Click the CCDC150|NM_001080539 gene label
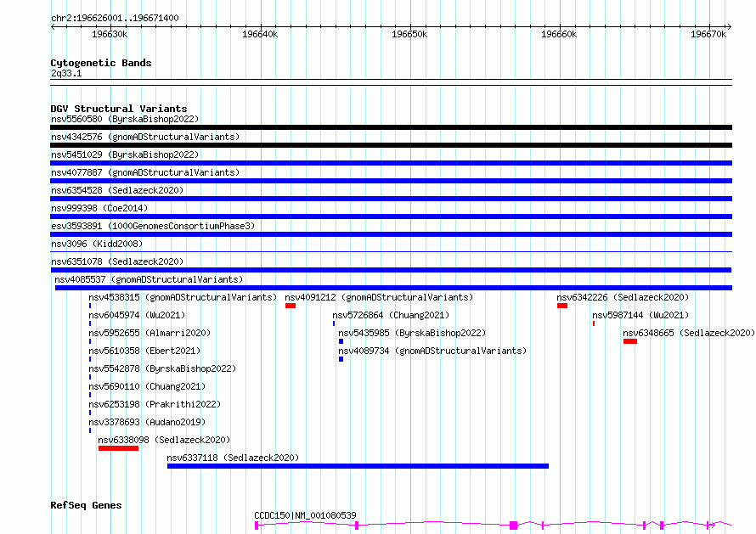This screenshot has width=756, height=534. tap(305, 515)
